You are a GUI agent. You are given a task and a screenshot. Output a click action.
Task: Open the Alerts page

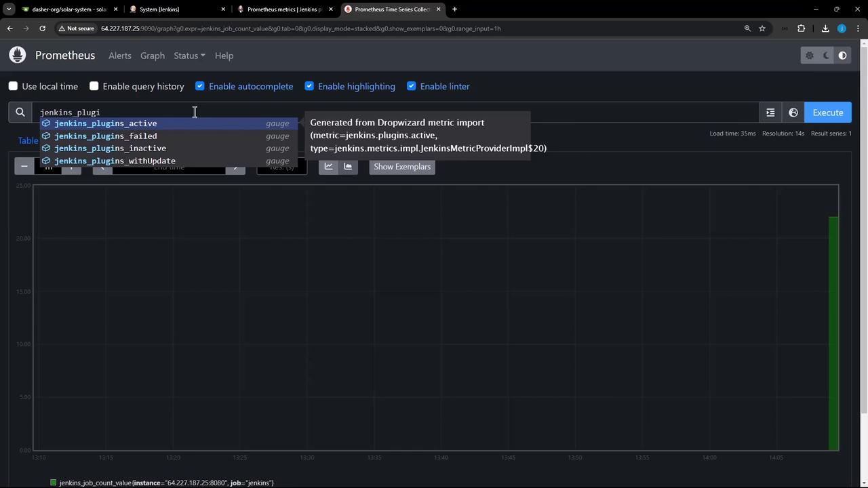pyautogui.click(x=120, y=56)
